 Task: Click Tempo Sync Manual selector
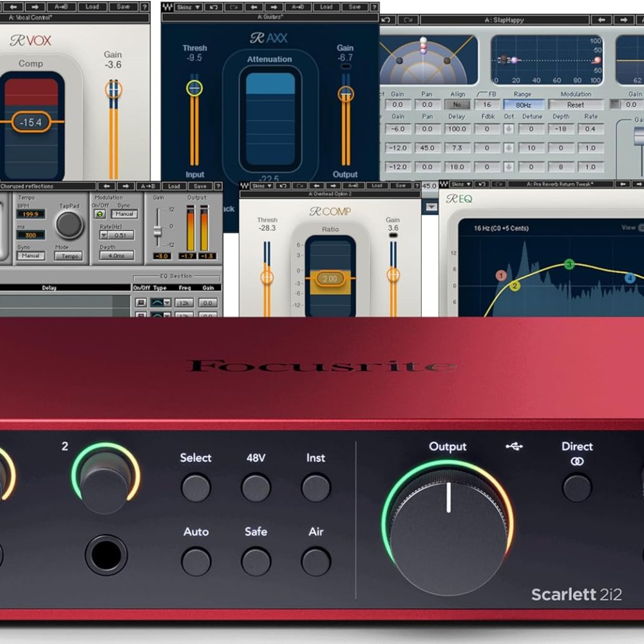[30, 256]
